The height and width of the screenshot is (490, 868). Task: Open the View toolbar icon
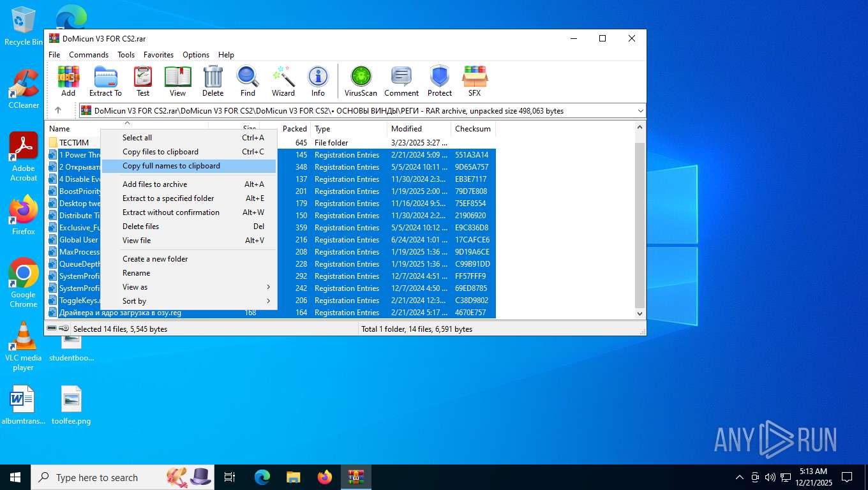(177, 81)
